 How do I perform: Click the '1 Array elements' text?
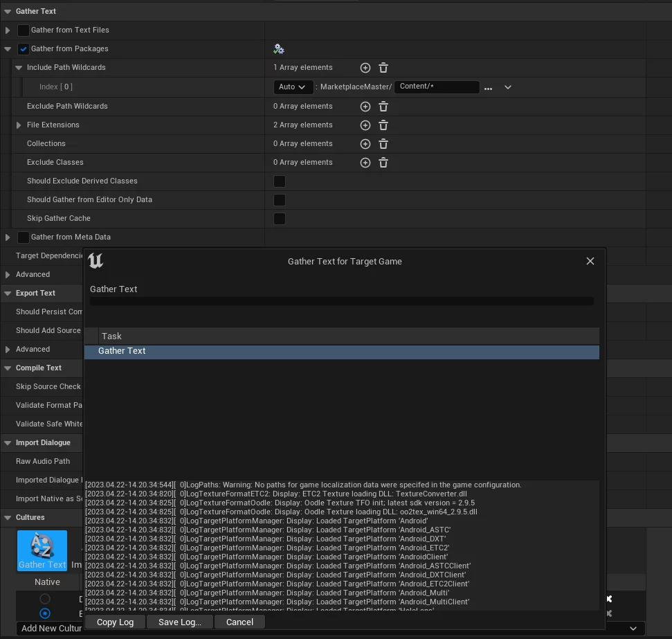point(303,68)
